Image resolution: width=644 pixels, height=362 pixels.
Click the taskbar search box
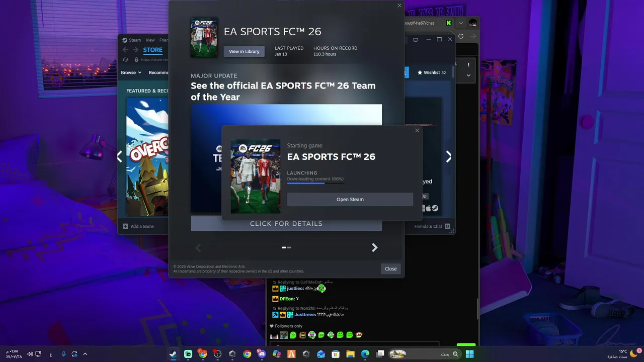tap(425, 354)
